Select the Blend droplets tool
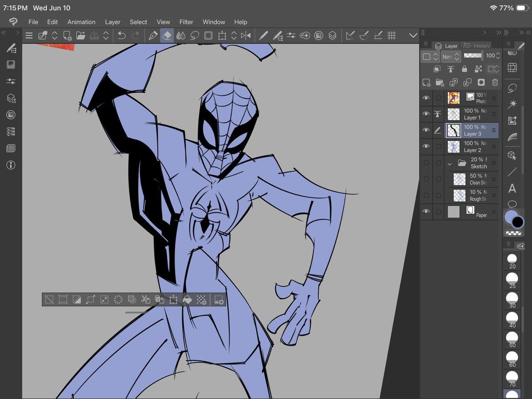 point(180,35)
